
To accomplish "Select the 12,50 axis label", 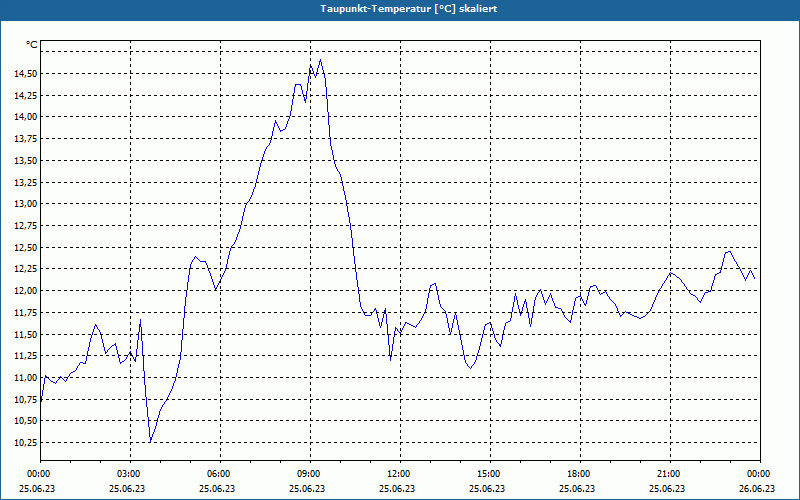I will point(26,247).
